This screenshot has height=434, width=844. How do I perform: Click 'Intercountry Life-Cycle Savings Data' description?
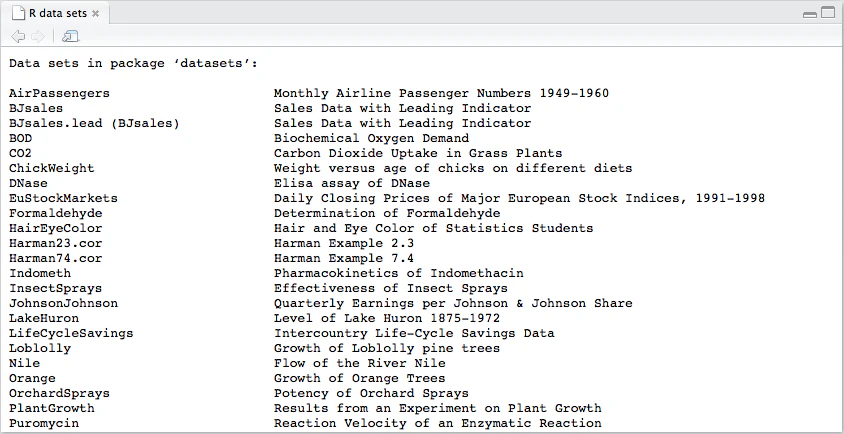(414, 333)
